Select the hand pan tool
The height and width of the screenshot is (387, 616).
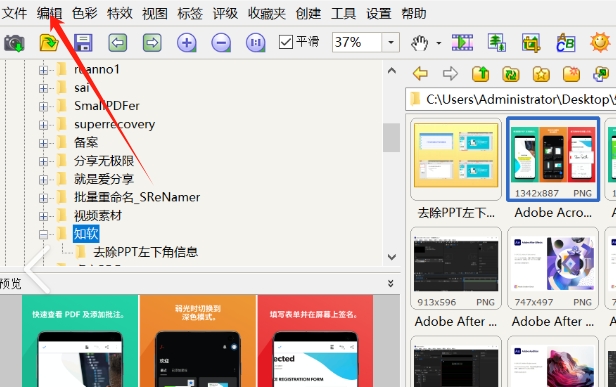(x=420, y=42)
